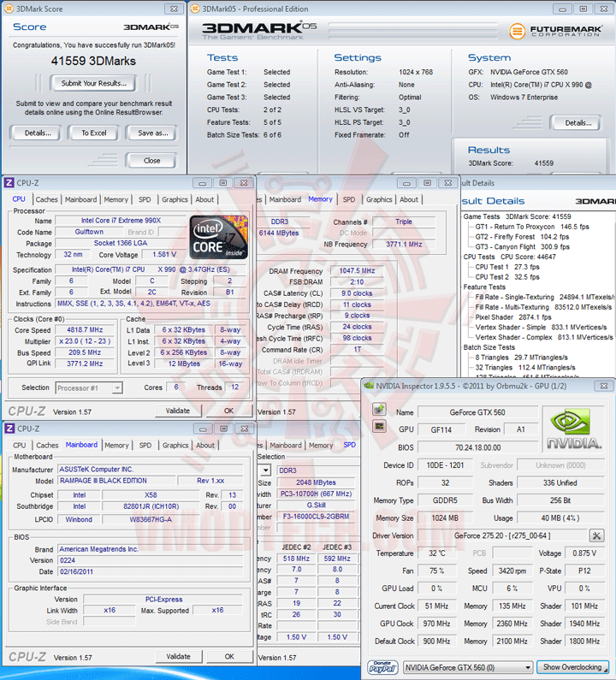
Task: Click the Futuremark Corporation logo
Action: point(555,31)
